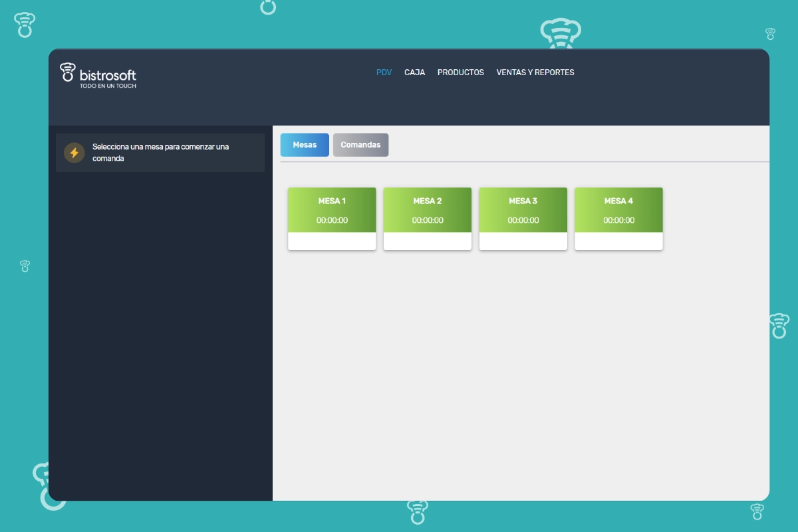Pick the MESA 4 table card title
This screenshot has height=532, width=798.
point(618,201)
